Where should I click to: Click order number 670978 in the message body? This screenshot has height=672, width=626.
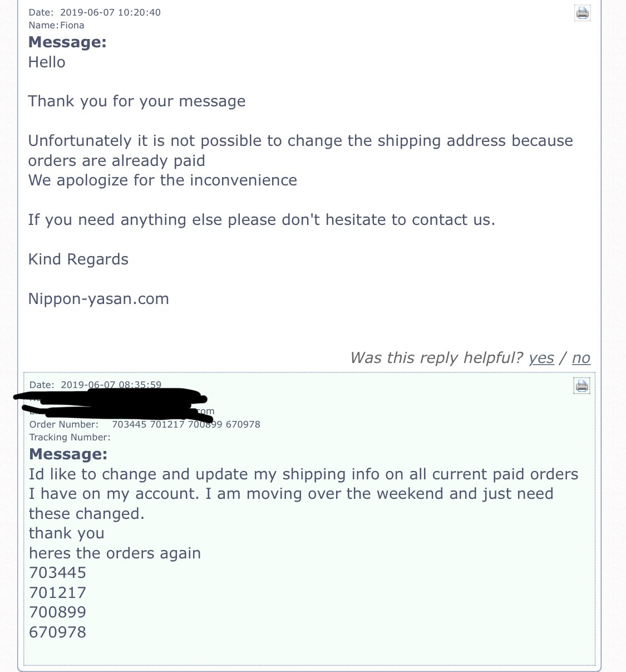point(58,632)
